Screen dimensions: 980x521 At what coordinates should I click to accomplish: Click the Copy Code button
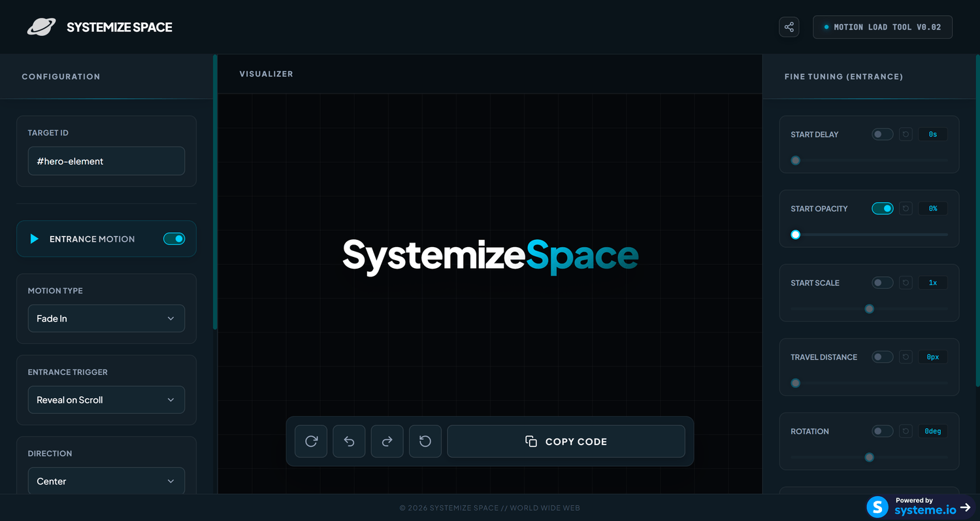coord(566,441)
